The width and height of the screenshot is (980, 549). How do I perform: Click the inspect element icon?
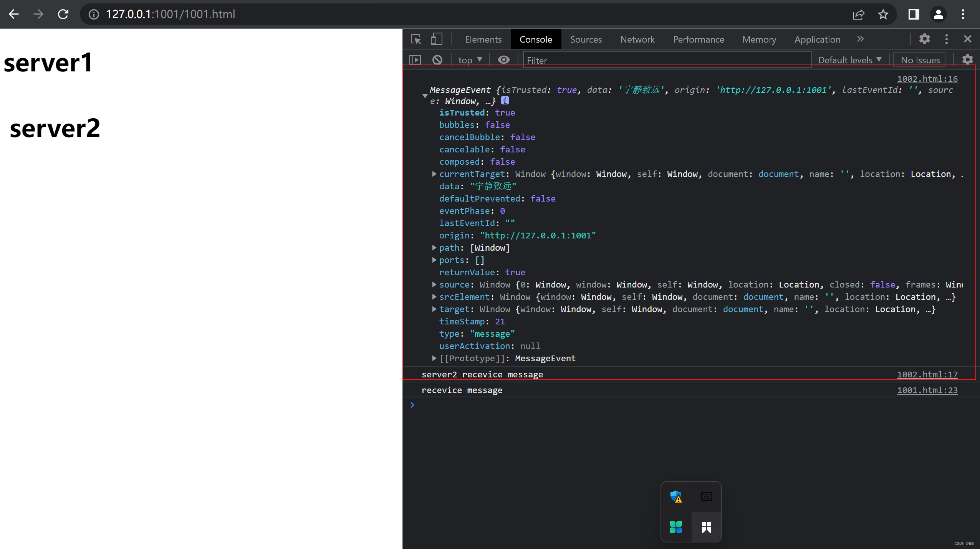(x=415, y=38)
